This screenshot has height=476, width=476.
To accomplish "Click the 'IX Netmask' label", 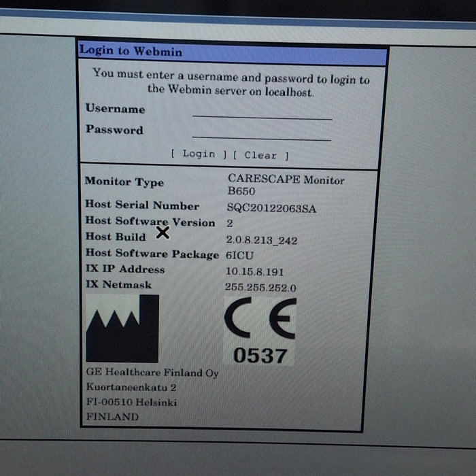I will 119,284.
